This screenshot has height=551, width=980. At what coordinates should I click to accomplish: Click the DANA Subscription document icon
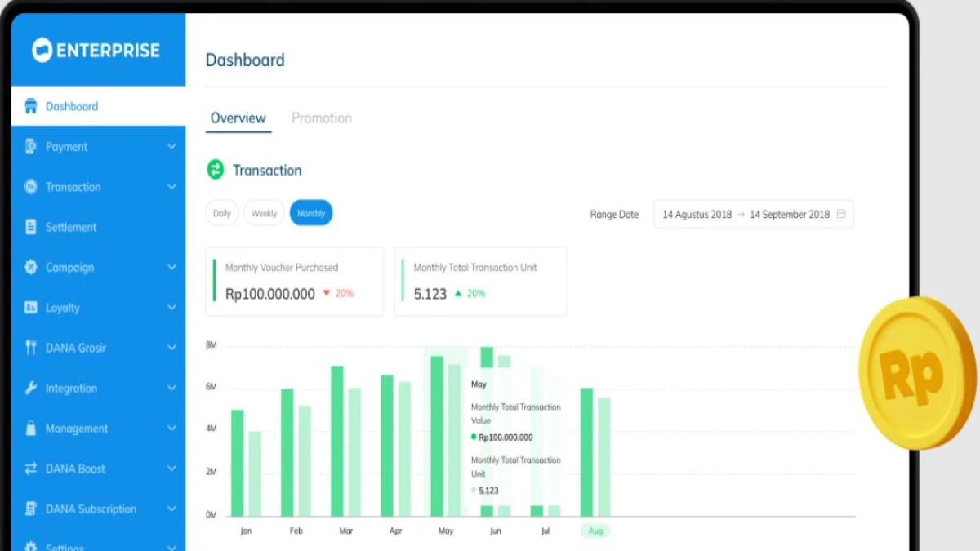31,509
